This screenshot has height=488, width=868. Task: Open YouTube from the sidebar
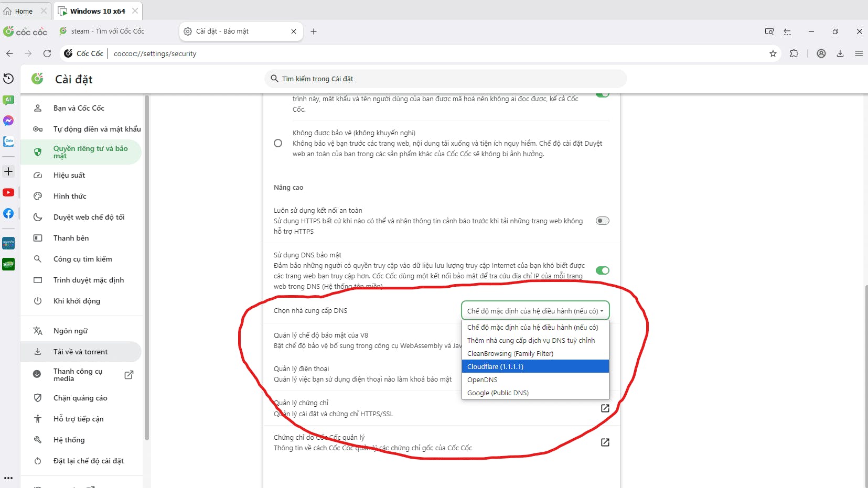tap(8, 192)
